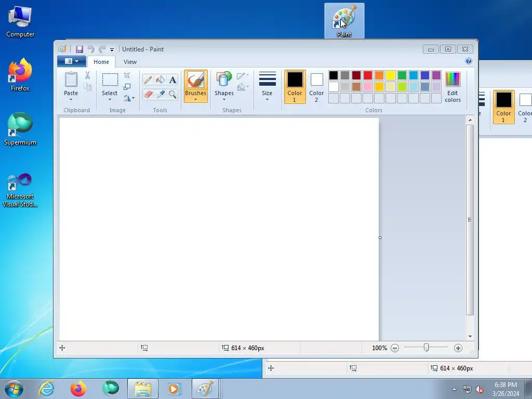Activate Color 2 in front Paint window
Screen dimensions: 532x399
[316, 87]
